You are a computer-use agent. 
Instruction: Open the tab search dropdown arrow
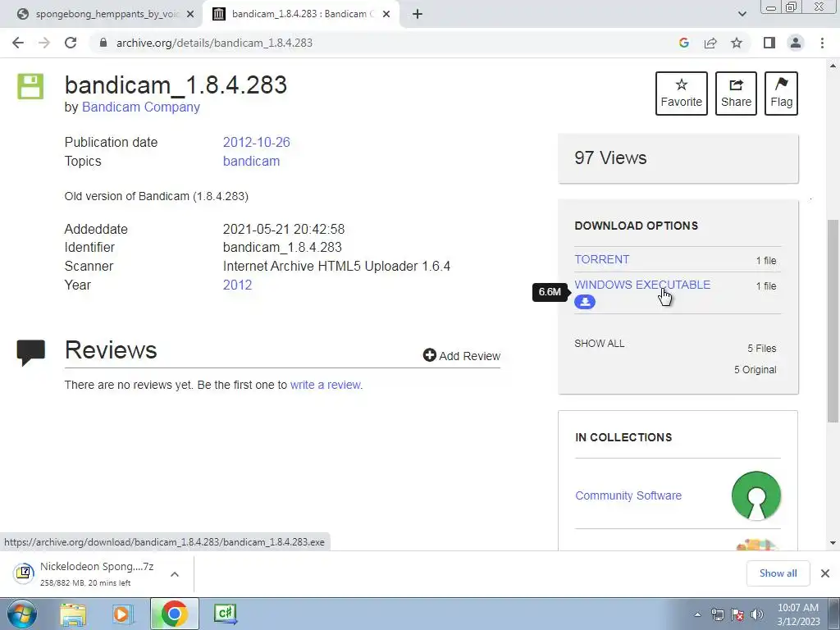(742, 14)
